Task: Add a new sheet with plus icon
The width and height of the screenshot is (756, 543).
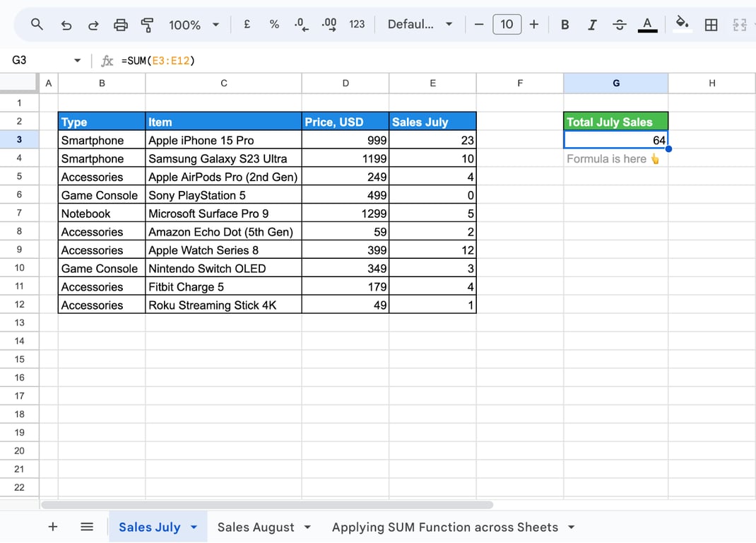Action: point(53,527)
